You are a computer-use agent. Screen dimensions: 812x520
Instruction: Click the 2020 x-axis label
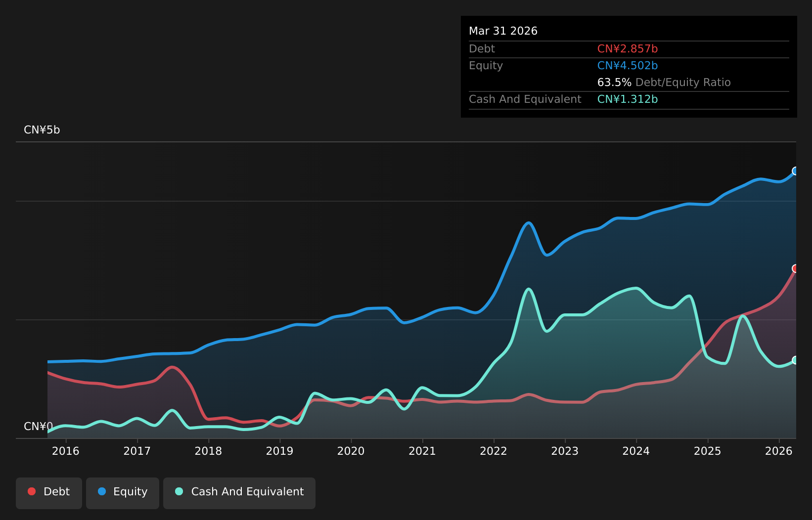(x=351, y=451)
